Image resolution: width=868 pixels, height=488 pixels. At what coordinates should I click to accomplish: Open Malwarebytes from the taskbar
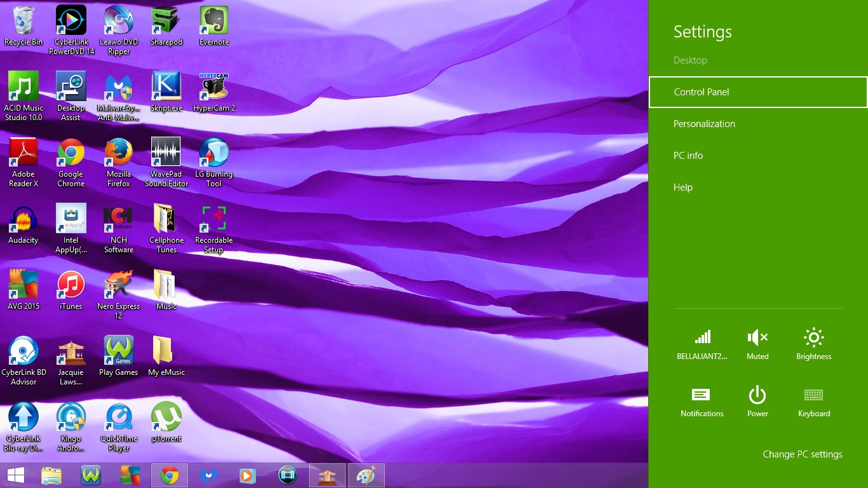(x=209, y=475)
